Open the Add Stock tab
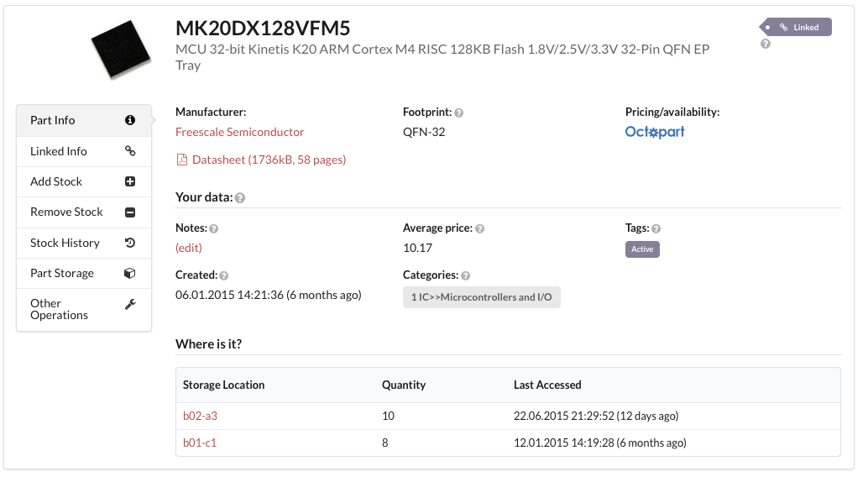The image size is (868, 482). pos(84,181)
